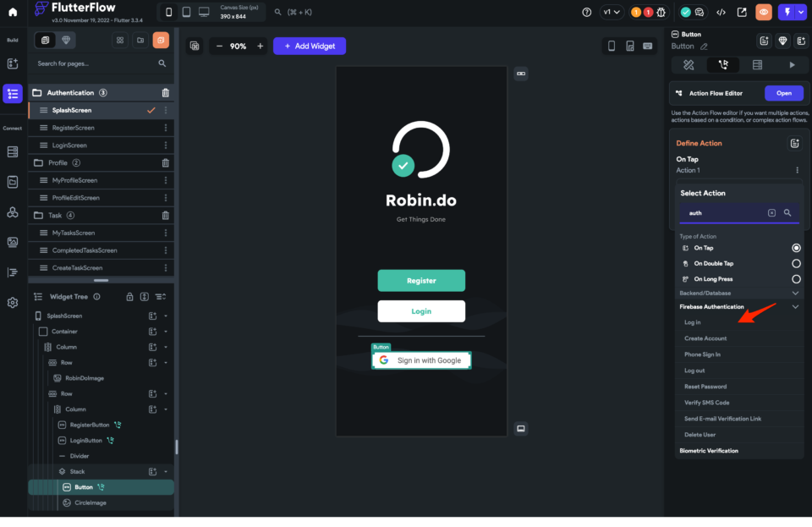
Task: Open the bug report panel icon
Action: pyautogui.click(x=662, y=11)
